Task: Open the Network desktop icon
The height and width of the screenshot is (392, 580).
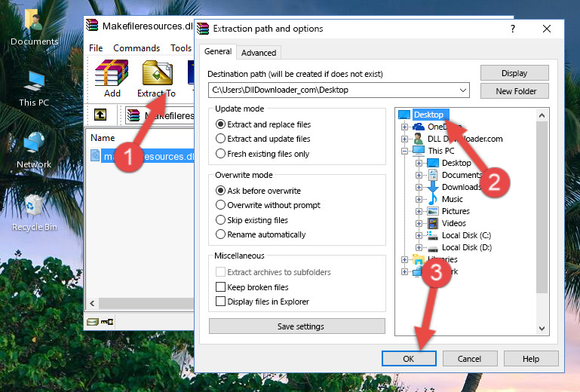Action: (x=34, y=150)
